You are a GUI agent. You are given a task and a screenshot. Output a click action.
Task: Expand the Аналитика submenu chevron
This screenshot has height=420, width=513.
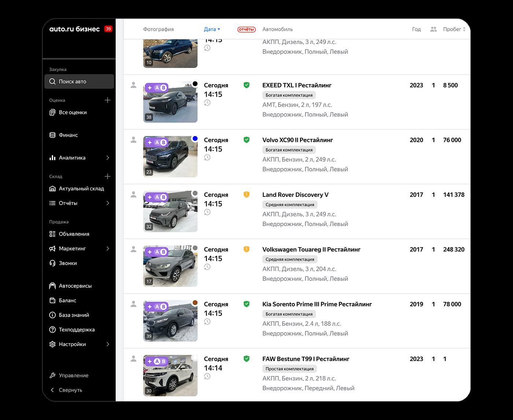(x=108, y=158)
